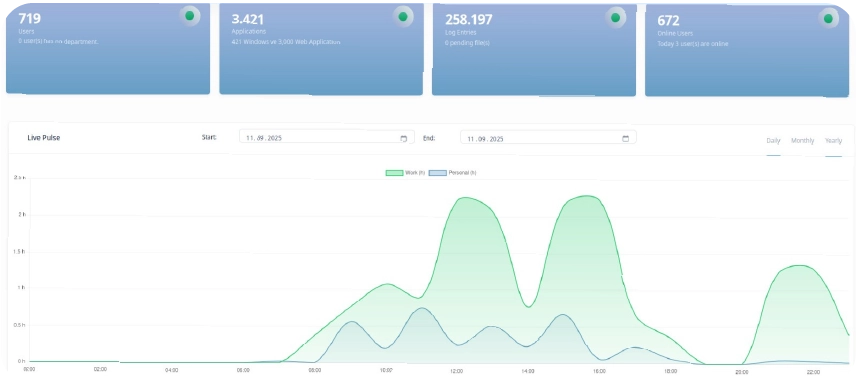Click the 258.197 log entries count
Screen dimensions: 858x387
tap(468, 20)
